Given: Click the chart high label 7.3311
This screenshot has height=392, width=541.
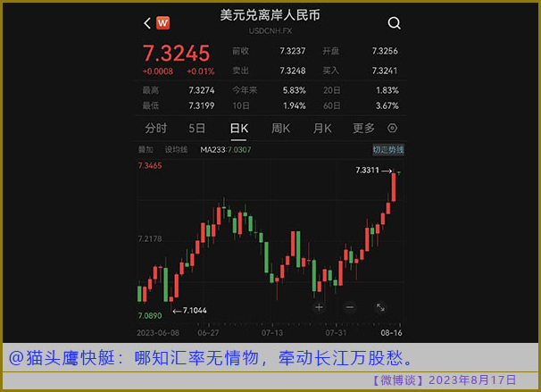Looking at the screenshot, I should tap(367, 171).
